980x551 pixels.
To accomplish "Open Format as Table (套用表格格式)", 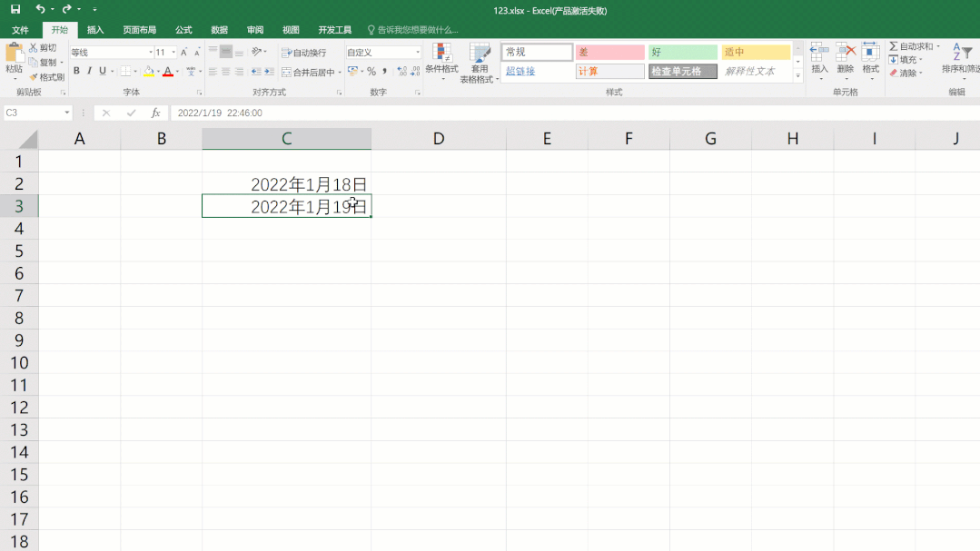I will [x=480, y=64].
